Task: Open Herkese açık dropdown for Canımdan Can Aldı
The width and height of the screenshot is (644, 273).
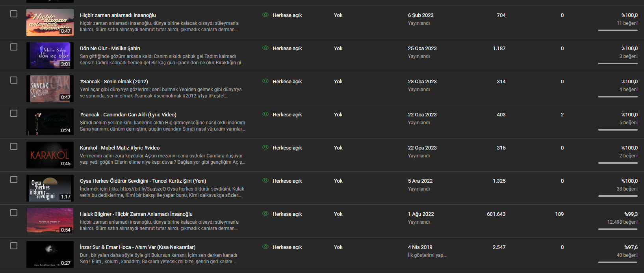Action: point(287,114)
